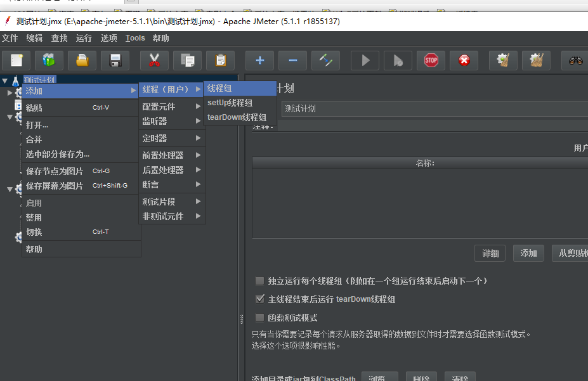Screen dimensions: 588x381
Task: Click Start no pauses icon
Action: click(398, 60)
